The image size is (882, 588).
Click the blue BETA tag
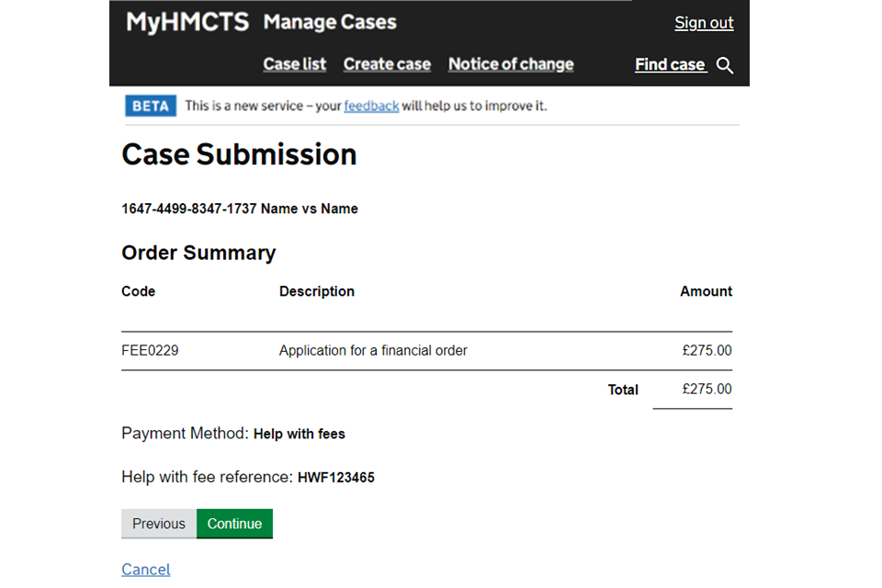(x=150, y=106)
